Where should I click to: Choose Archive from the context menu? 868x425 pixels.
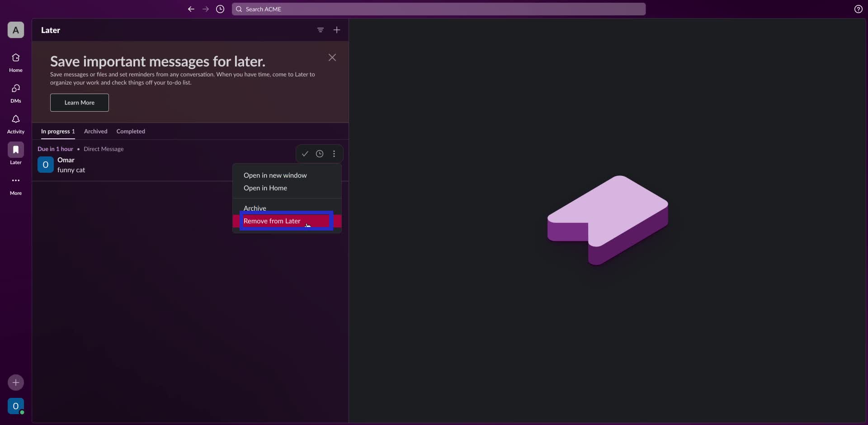pyautogui.click(x=255, y=208)
